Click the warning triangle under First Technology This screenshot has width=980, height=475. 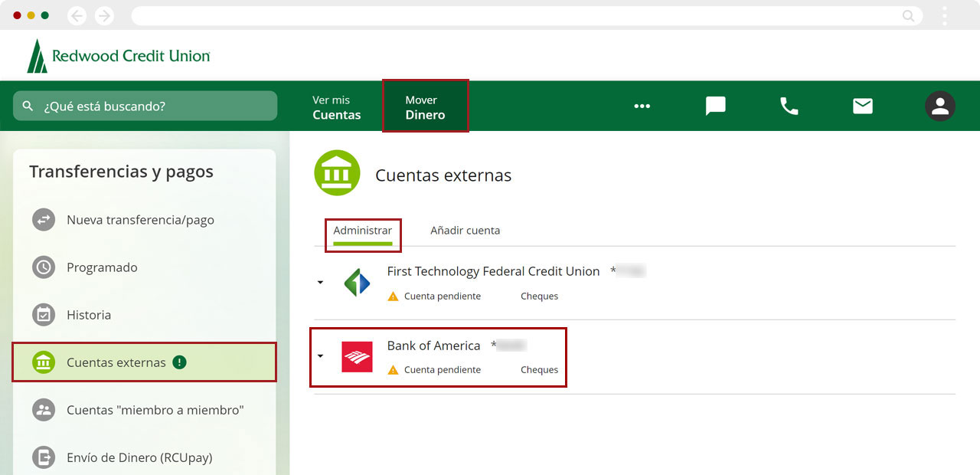click(x=393, y=296)
